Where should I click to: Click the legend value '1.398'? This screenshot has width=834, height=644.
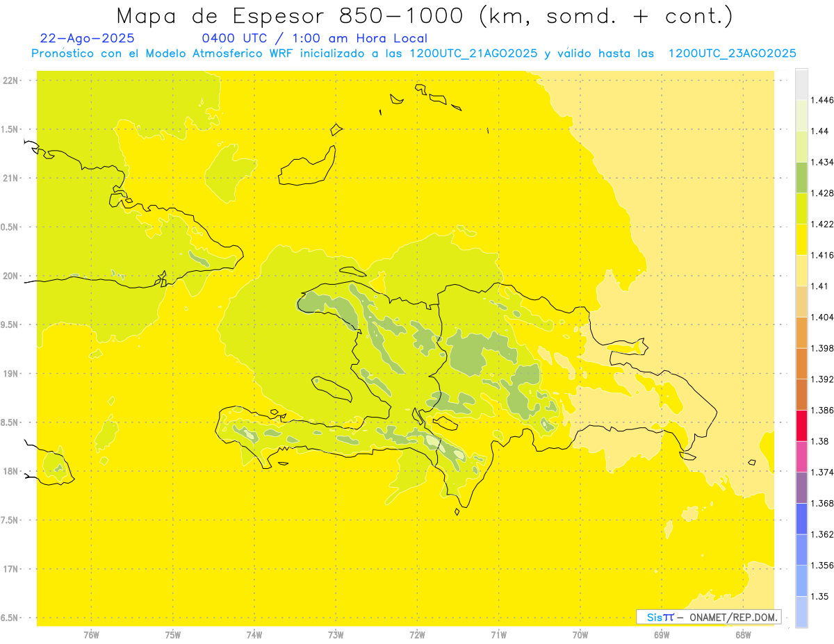tap(822, 348)
